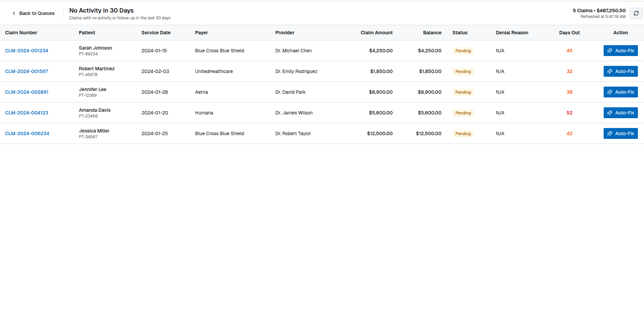Image resolution: width=644 pixels, height=326 pixels.
Task: Click the refresh icon button
Action: [636, 13]
